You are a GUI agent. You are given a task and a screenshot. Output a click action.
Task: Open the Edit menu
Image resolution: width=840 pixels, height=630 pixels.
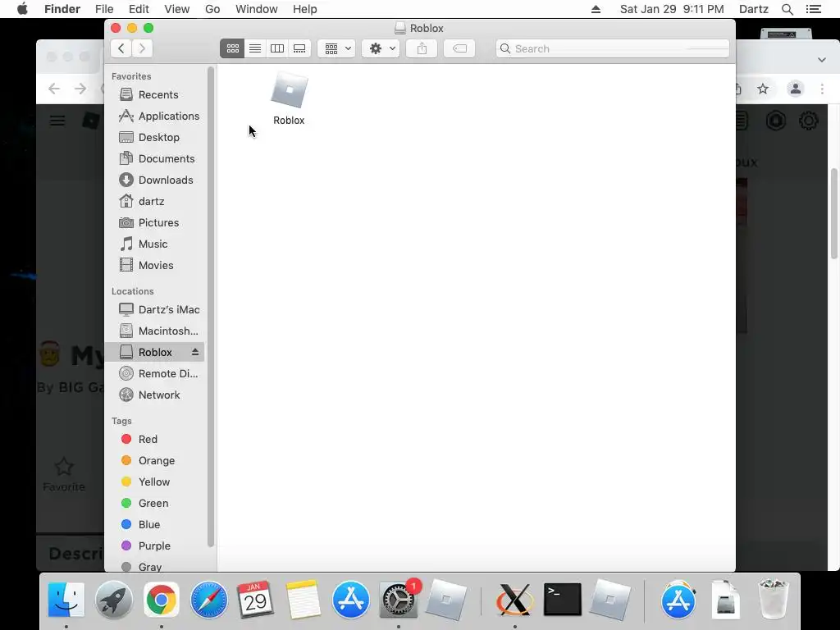click(139, 9)
